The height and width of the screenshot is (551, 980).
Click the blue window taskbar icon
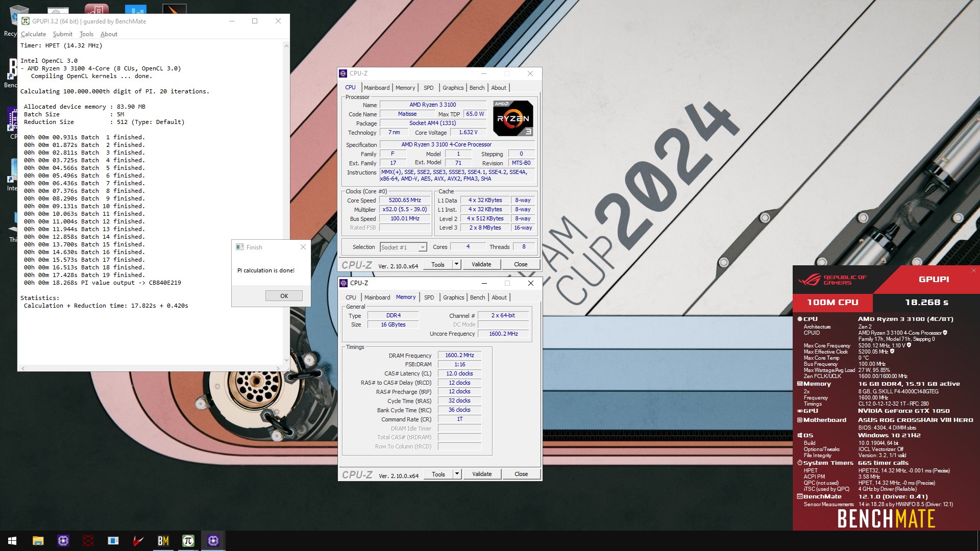(113, 541)
